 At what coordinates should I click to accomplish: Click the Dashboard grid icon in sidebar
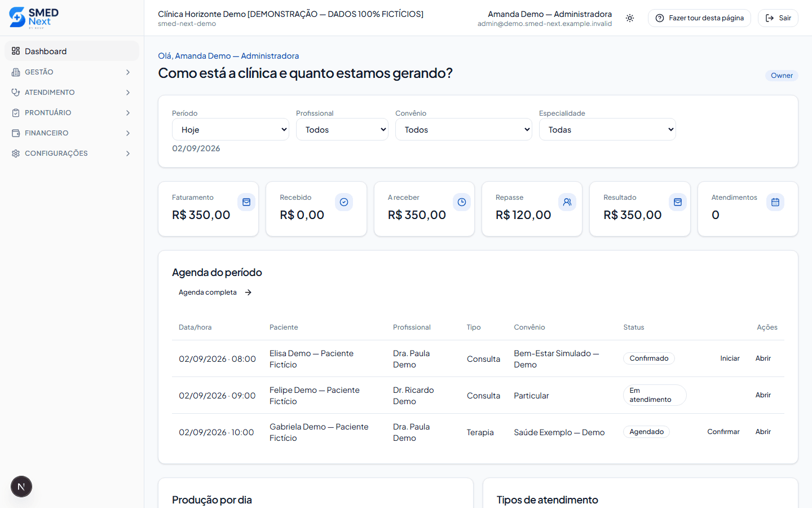[16, 51]
